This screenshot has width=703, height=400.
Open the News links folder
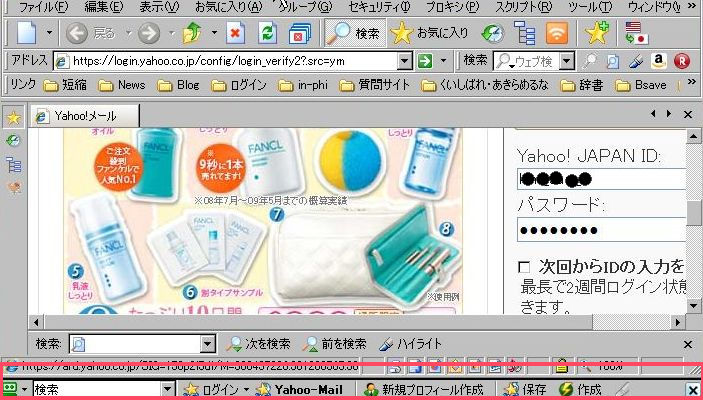(122, 85)
